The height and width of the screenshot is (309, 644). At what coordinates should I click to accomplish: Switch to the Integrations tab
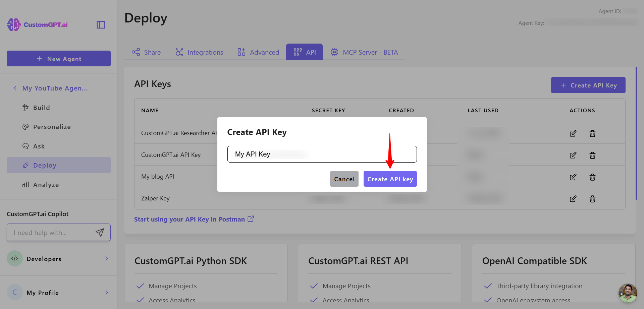tap(199, 52)
